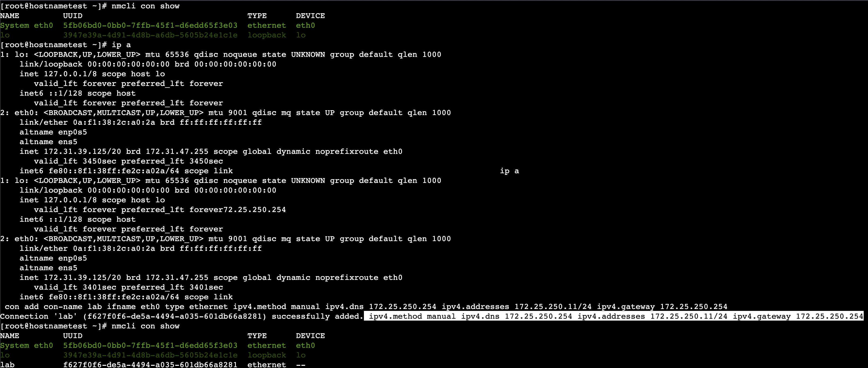Click the ipv4.gateway 172.25.250.254 in add command

(662, 307)
